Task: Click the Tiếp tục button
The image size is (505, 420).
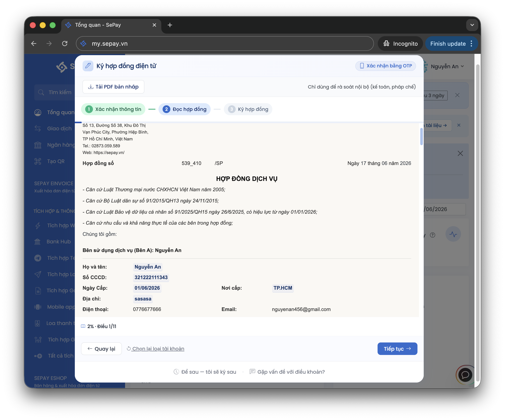Action: pos(397,348)
